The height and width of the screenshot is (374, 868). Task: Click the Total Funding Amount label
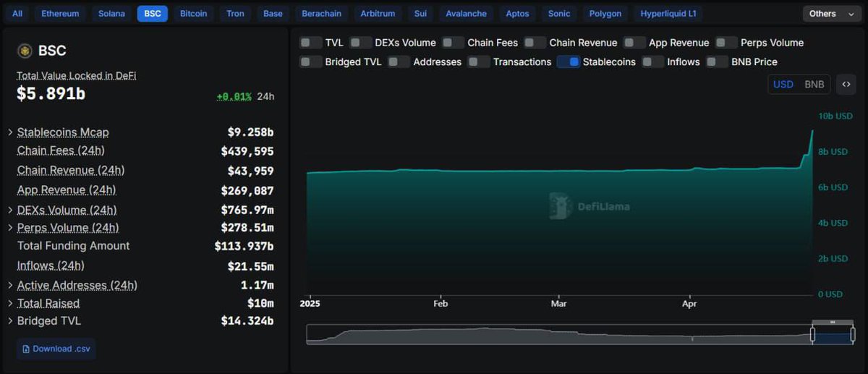click(74, 246)
